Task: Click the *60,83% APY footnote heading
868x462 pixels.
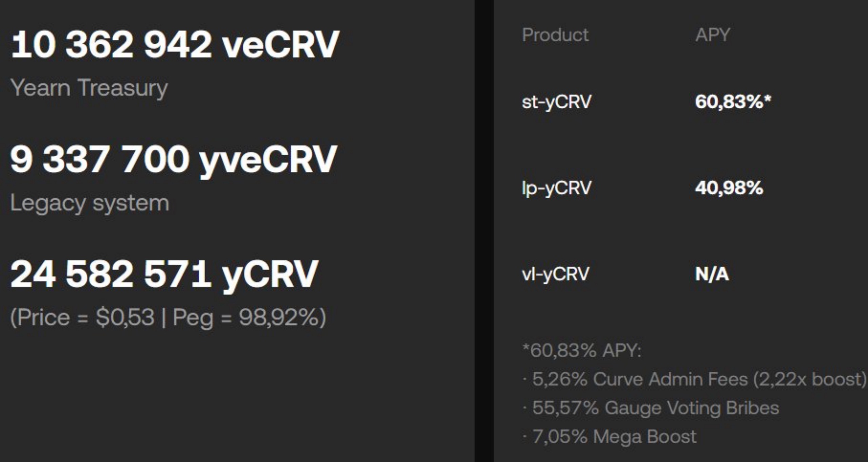Action: [x=582, y=350]
